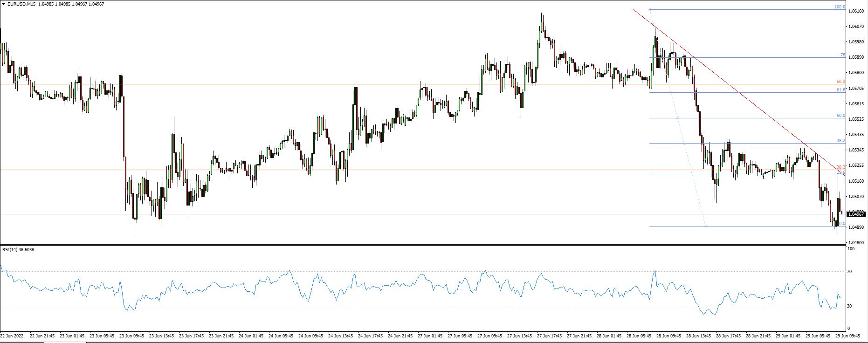Click the RSI scale value 70
Screen dimensions: 868x343
tap(850, 272)
